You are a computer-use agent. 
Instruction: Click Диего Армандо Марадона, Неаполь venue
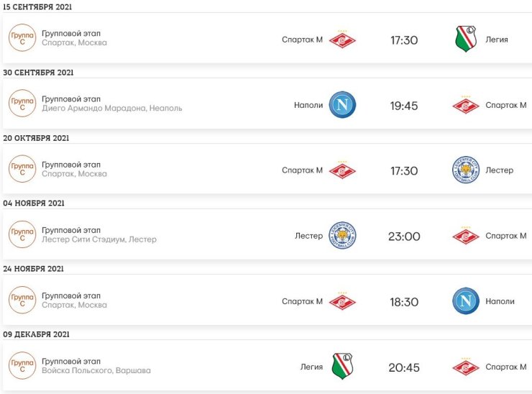tap(112, 109)
